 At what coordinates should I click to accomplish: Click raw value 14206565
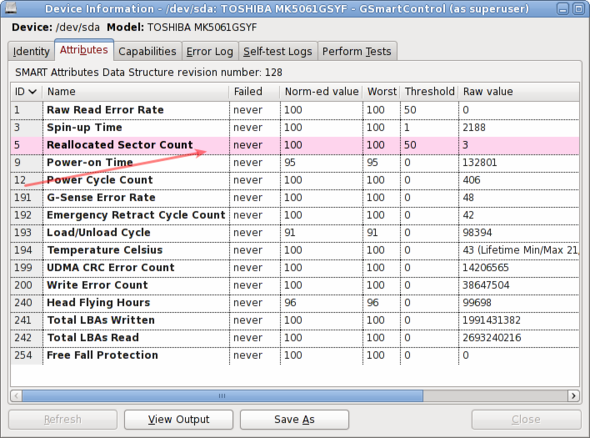[x=485, y=268]
